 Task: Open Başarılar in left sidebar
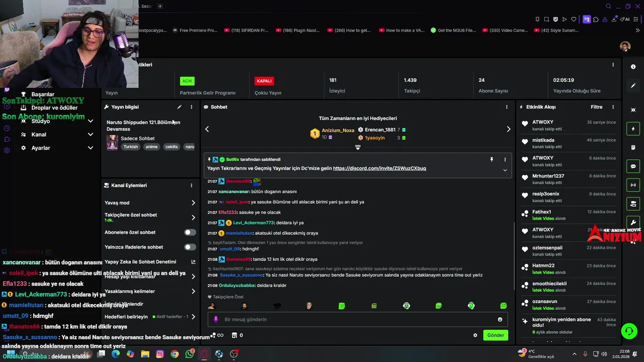point(43,95)
